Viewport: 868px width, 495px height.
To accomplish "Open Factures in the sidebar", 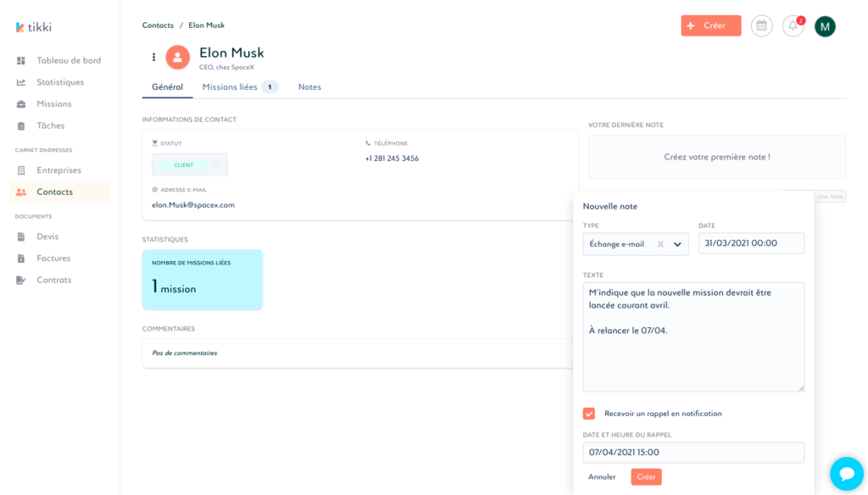I will pyautogui.click(x=53, y=258).
